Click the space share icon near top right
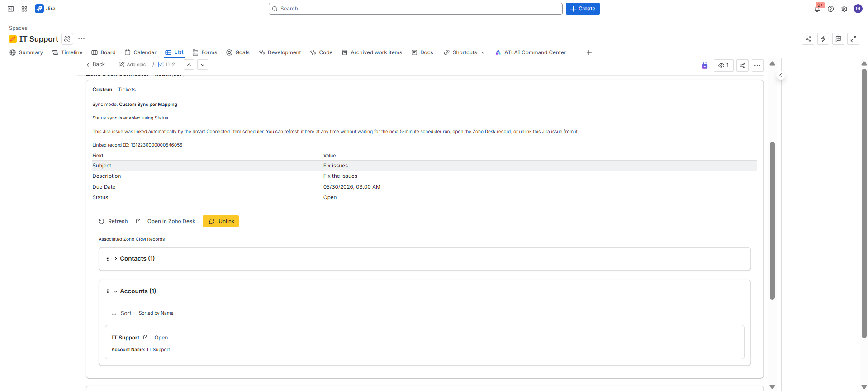Image resolution: width=868 pixels, height=391 pixels. [808, 39]
